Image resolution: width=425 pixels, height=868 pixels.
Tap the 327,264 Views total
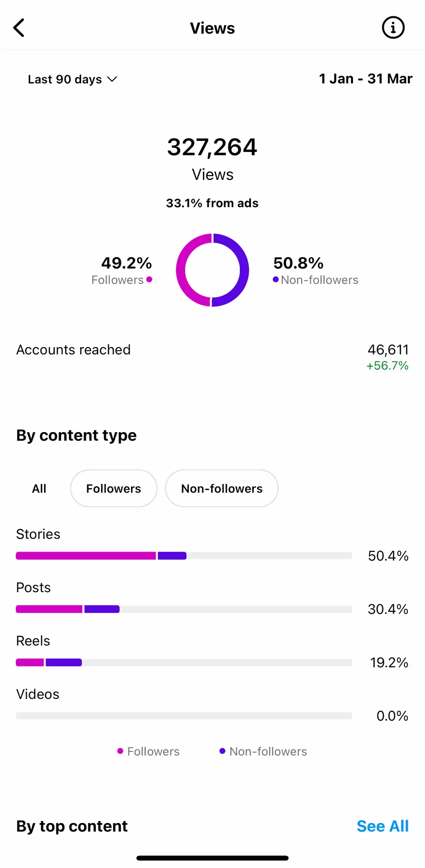pos(212,159)
